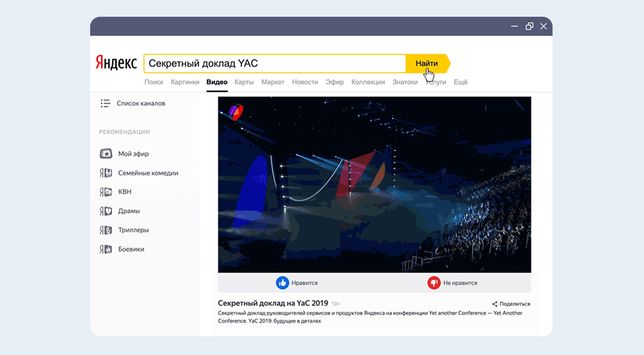This screenshot has width=644, height=355.
Task: Open the Драмы channel icon
Action: [x=106, y=211]
